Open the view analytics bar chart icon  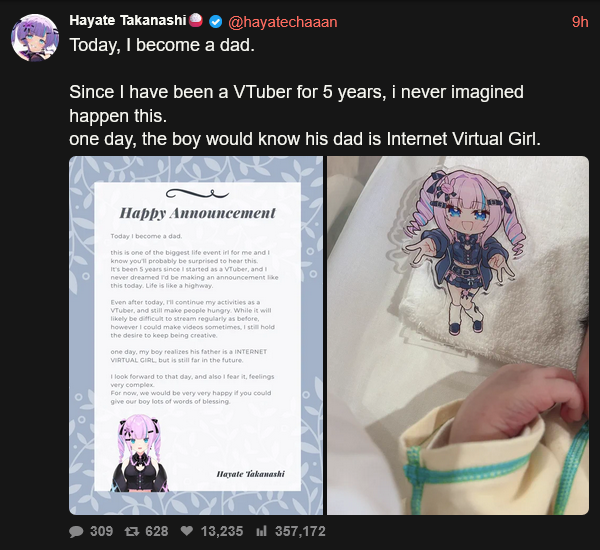261,531
